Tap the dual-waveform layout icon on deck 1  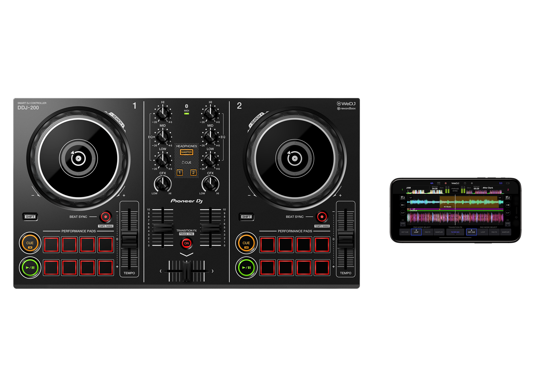403,205
